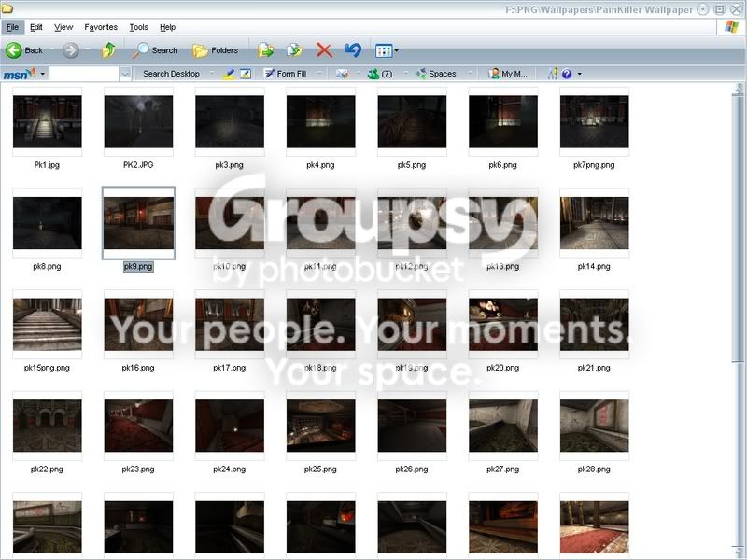Select the Pk1.jpg thumbnail image
This screenshot has height=560, width=747.
pos(48,122)
